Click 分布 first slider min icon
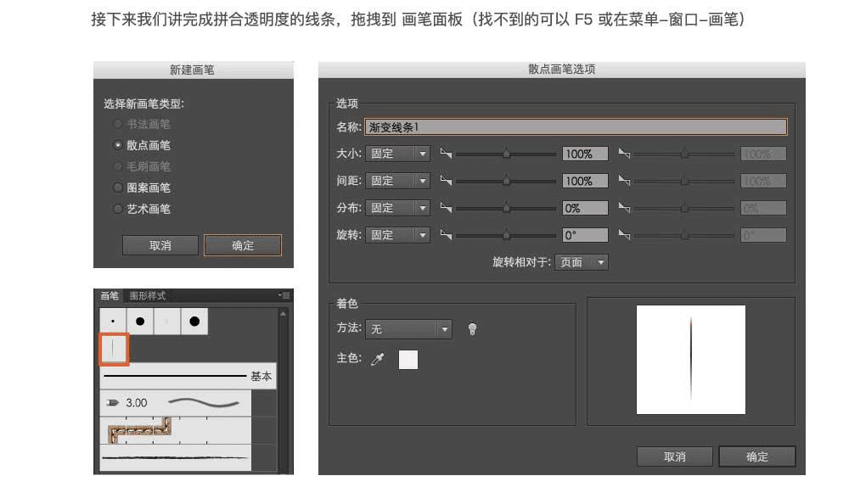The image size is (849, 504). (446, 208)
